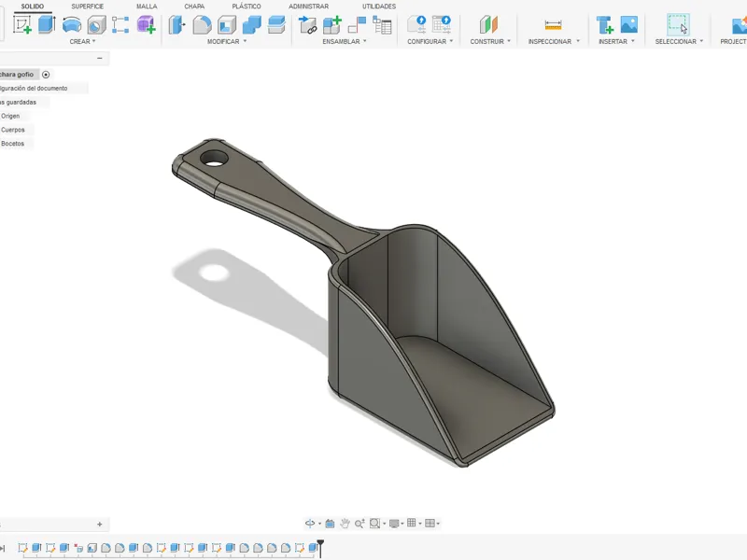The image size is (747, 560).
Task: Click the Orbit icon in navigation bar
Action: (x=310, y=524)
